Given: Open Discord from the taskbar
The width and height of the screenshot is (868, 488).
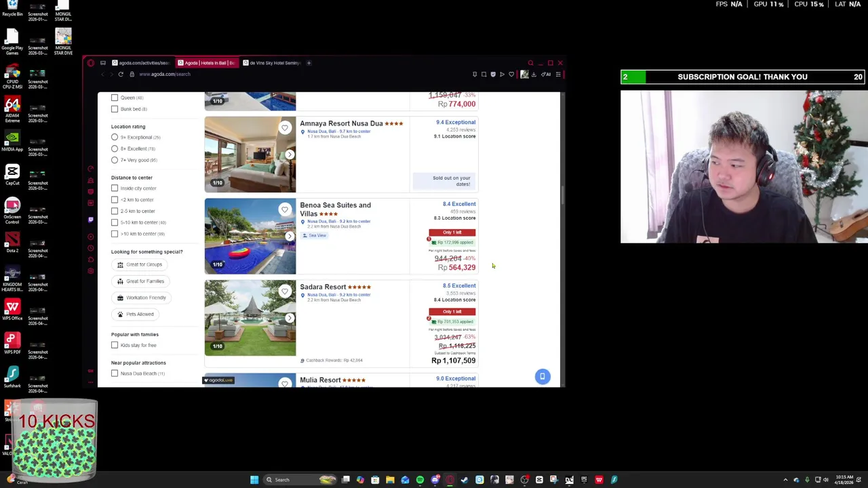Looking at the screenshot, I should [435, 480].
